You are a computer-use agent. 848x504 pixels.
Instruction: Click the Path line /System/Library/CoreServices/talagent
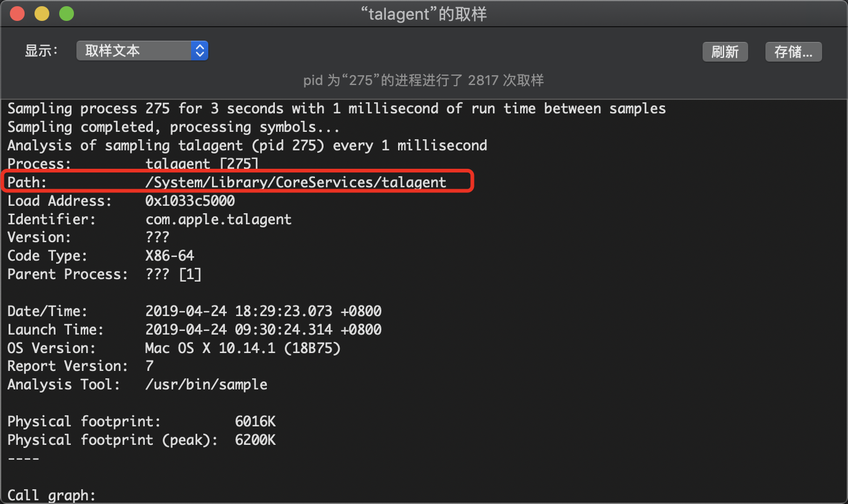227,182
